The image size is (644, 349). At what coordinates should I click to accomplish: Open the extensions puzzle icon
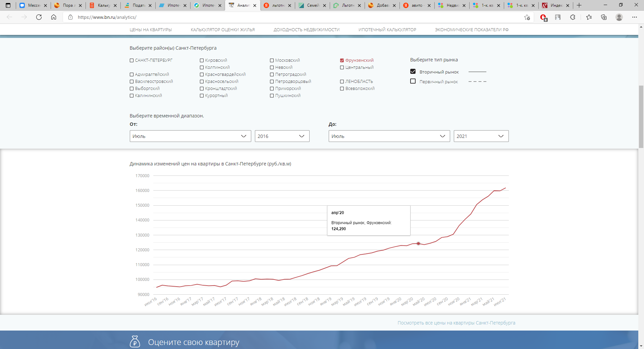[573, 17]
